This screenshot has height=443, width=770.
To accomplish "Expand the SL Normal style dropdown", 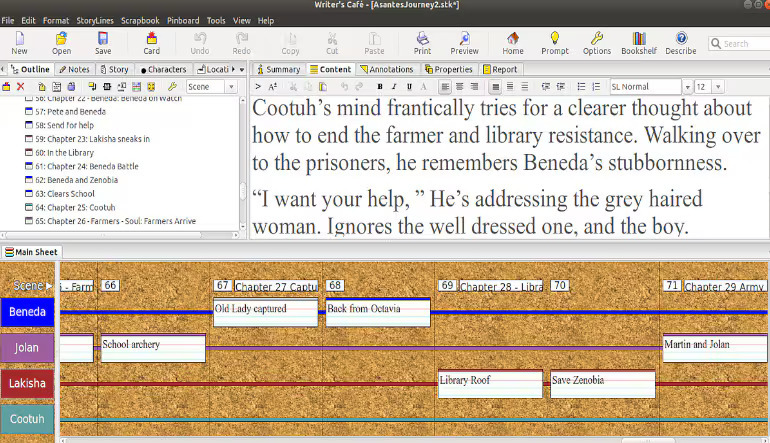I will (687, 87).
